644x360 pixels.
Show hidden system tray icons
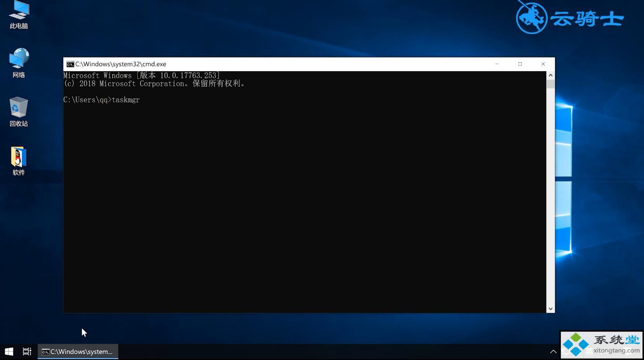pyautogui.click(x=553, y=351)
